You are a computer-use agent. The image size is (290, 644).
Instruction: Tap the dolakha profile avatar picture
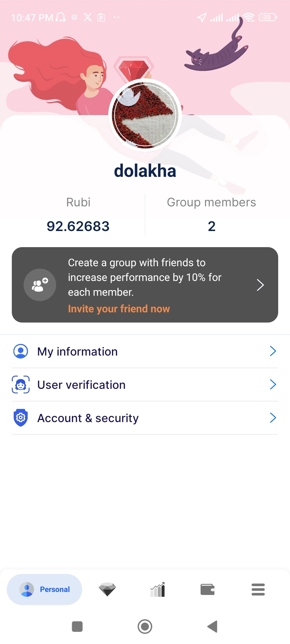(145, 115)
